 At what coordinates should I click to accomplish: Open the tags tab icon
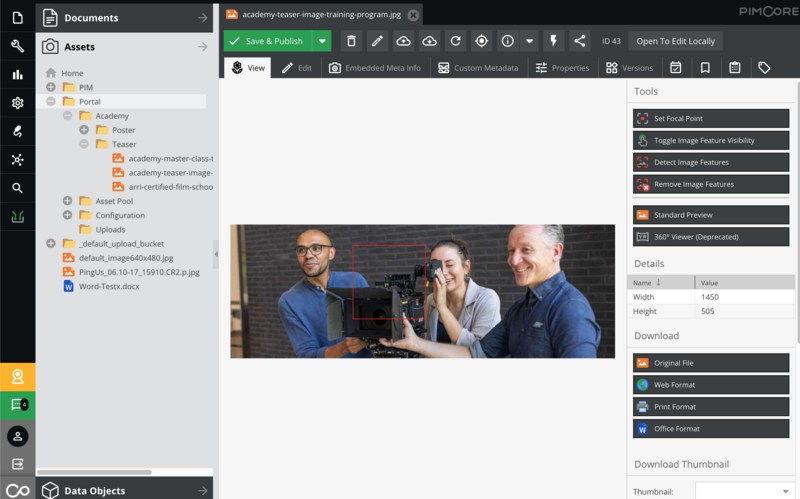(x=764, y=68)
